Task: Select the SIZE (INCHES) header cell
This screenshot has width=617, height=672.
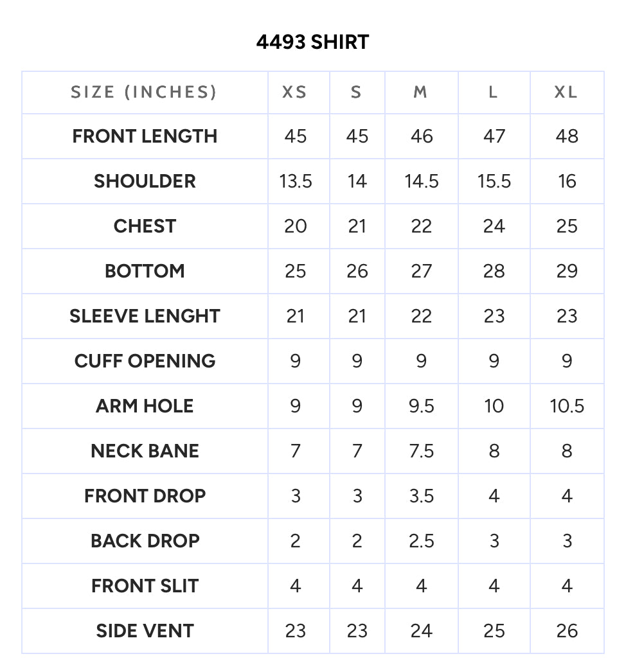Action: 145,92
